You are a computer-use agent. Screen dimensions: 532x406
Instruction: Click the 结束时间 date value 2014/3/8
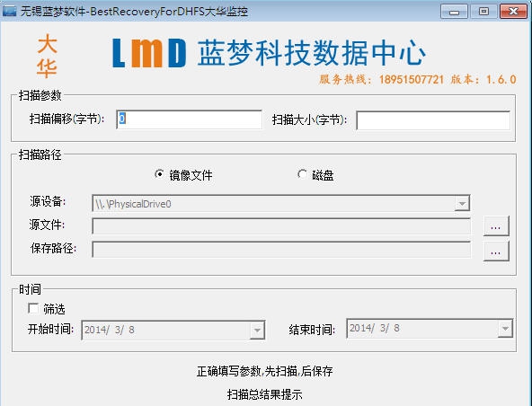pos(375,328)
